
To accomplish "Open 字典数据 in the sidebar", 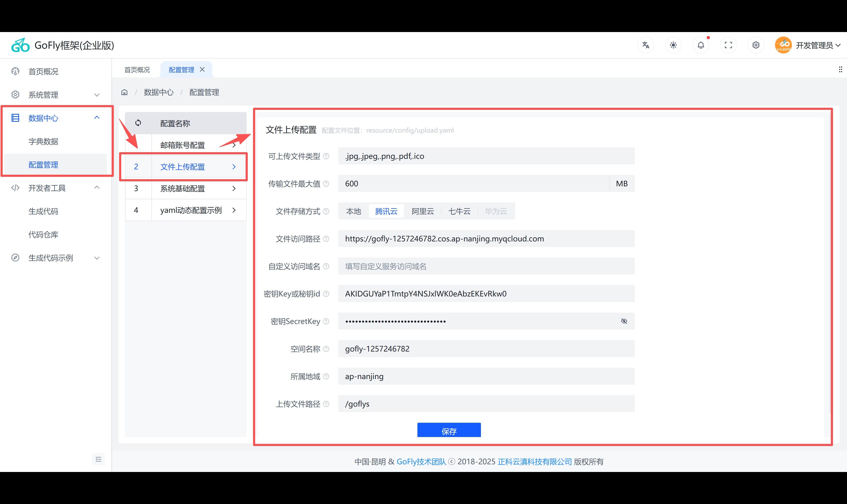I will [43, 141].
